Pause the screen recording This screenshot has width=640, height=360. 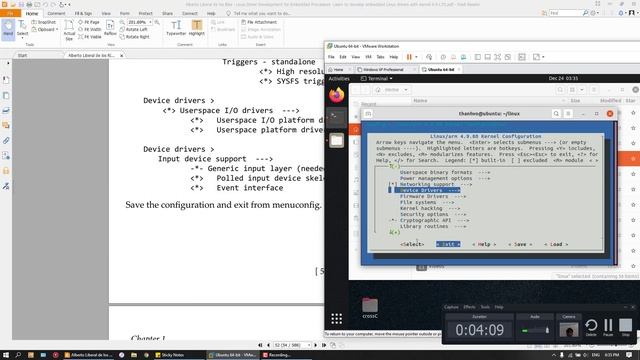pos(608,327)
